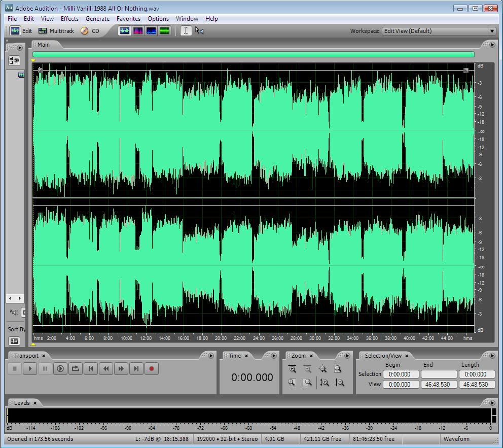Switch to Waveform Display view icon
503x448 pixels.
click(125, 31)
